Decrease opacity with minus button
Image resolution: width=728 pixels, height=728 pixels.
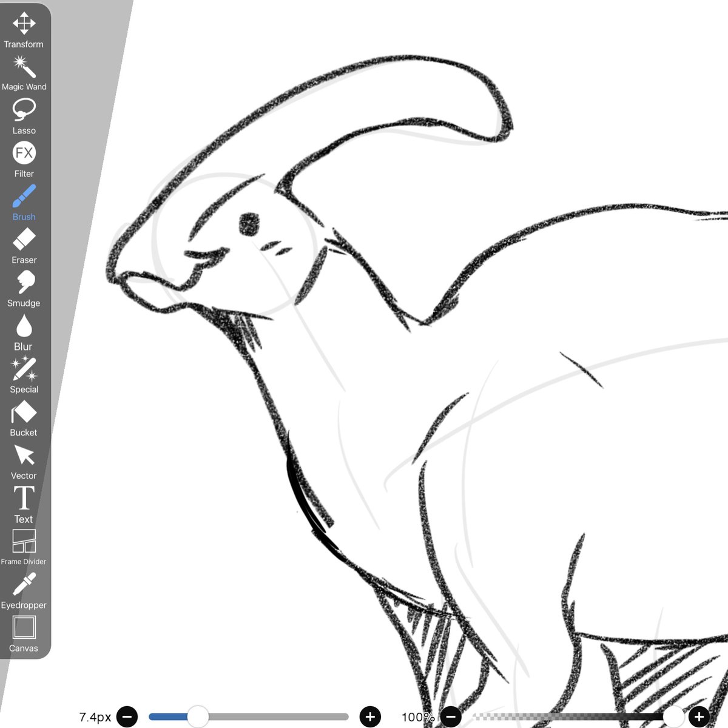point(451,716)
